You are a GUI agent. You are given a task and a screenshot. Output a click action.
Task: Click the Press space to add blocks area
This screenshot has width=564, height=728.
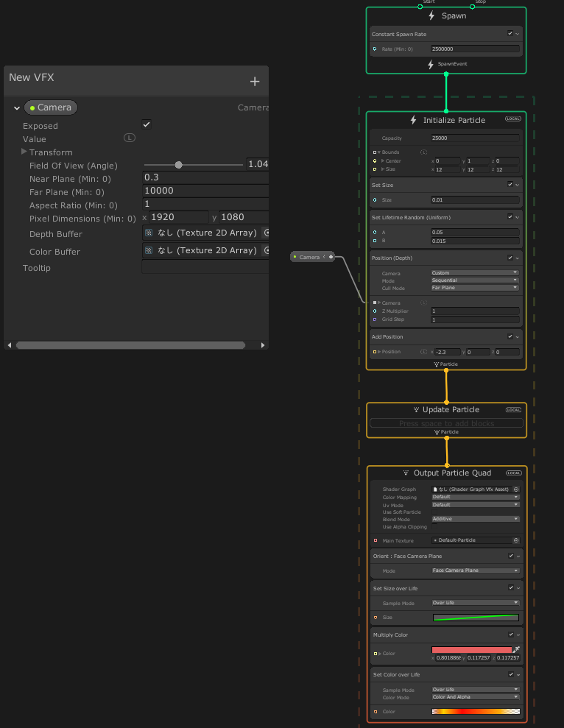(x=446, y=423)
